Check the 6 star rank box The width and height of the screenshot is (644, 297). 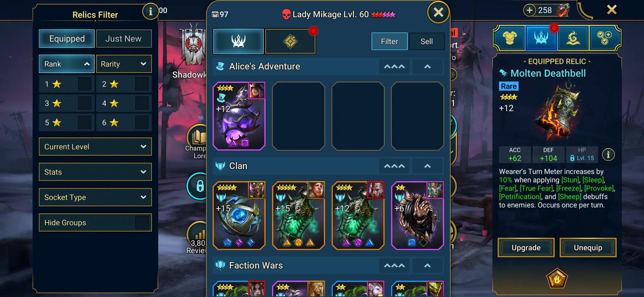click(x=142, y=122)
